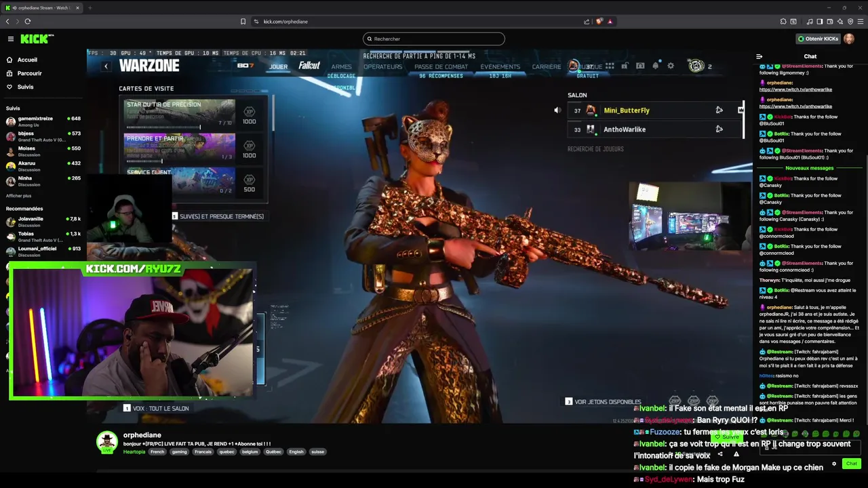Open Loumani_officiel recommended channel

(x=43, y=251)
